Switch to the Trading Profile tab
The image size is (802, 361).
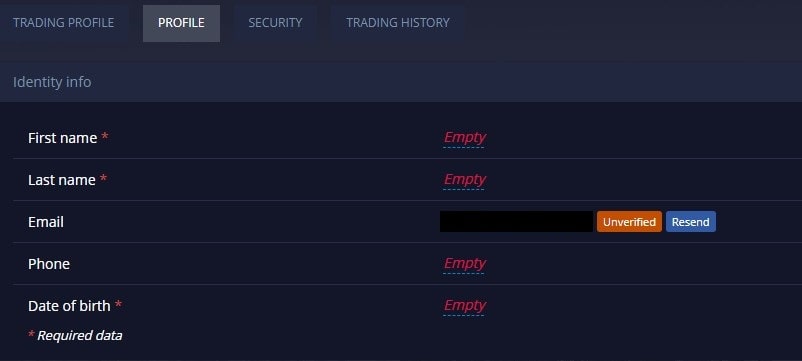pyautogui.click(x=63, y=24)
